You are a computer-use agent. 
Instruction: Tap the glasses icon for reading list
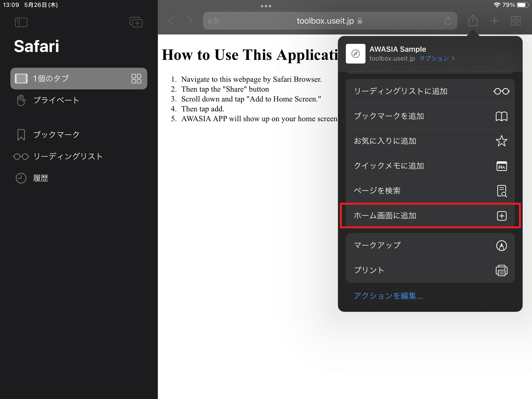[x=501, y=91]
